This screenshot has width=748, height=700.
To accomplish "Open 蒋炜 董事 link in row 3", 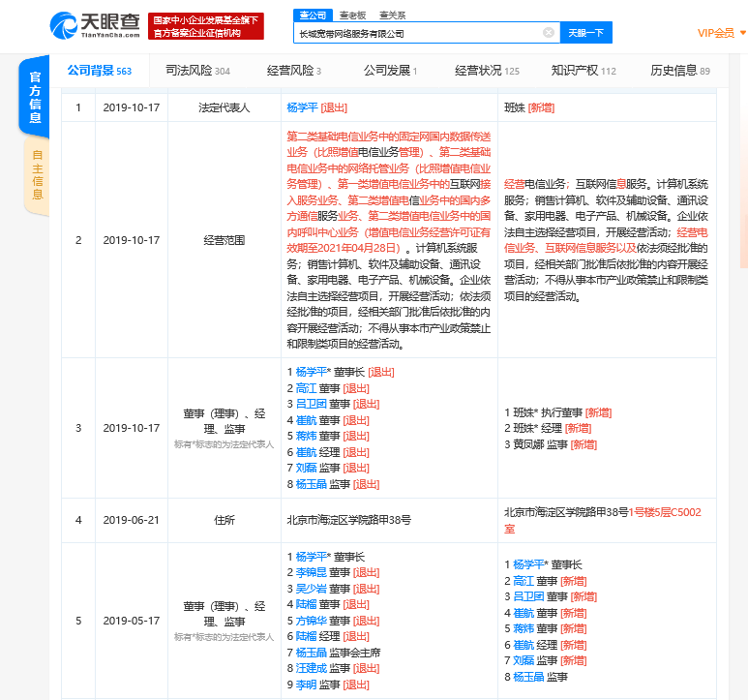I will coord(306,436).
